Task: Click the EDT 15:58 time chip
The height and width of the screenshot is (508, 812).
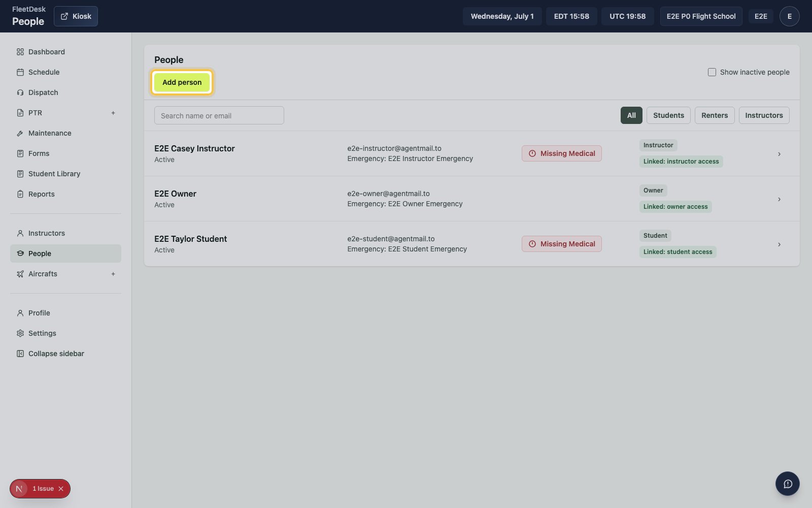Action: coord(571,16)
